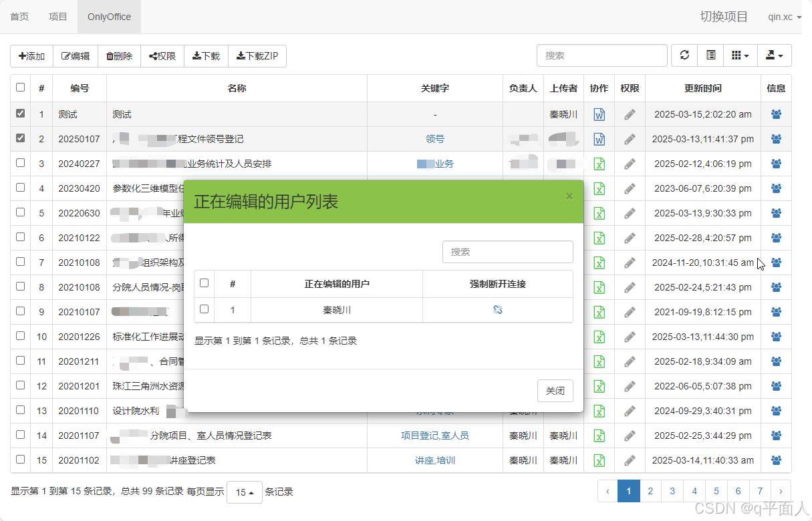Go to the 项目 navigation tab
This screenshot has width=812, height=521.
58,17
